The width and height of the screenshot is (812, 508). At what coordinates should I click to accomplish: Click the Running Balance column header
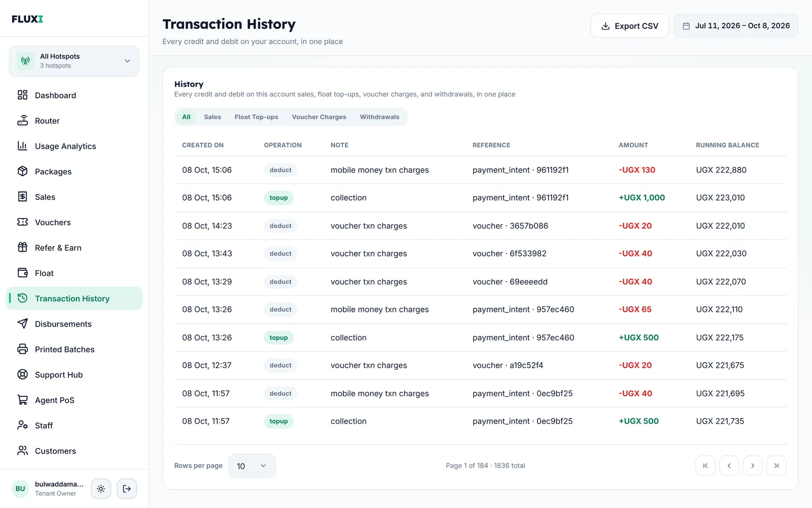(727, 145)
